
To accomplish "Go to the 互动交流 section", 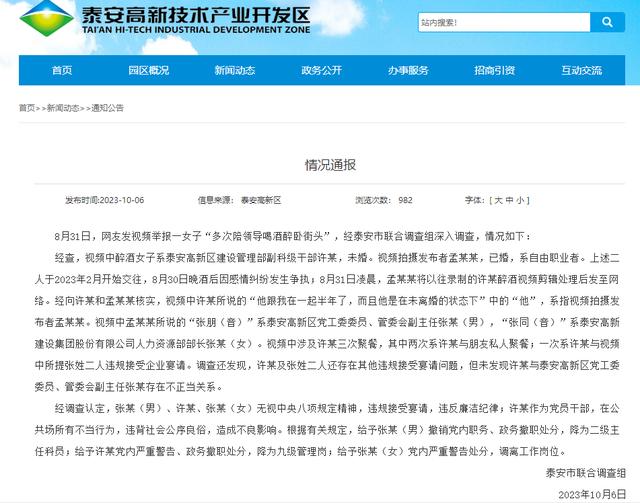I will click(582, 70).
